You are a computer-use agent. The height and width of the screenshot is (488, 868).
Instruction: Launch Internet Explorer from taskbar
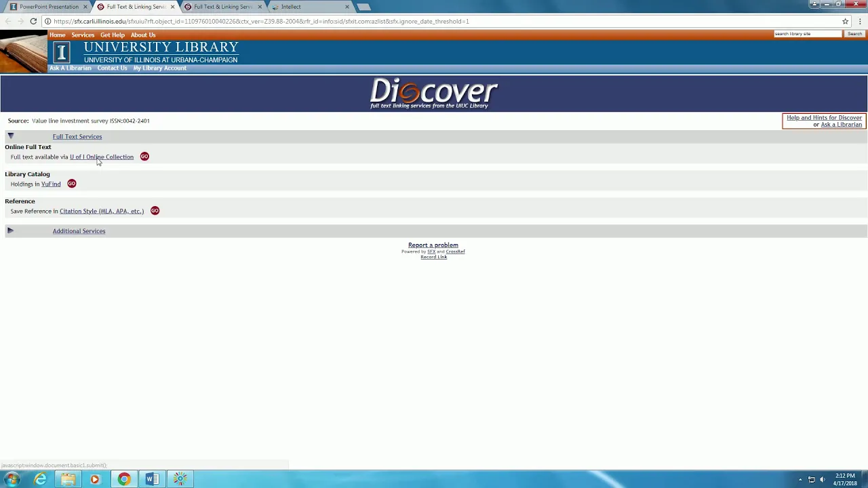click(41, 479)
